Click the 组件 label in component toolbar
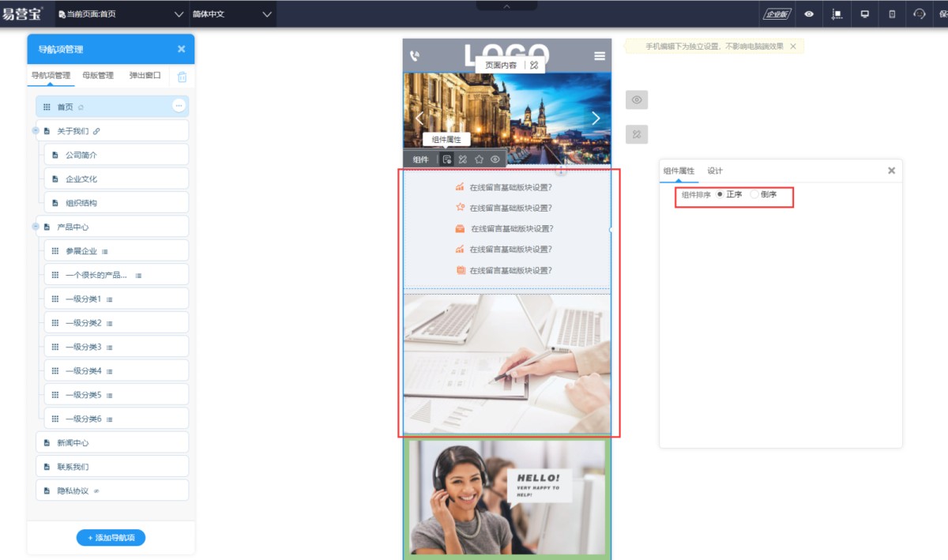 (x=420, y=160)
